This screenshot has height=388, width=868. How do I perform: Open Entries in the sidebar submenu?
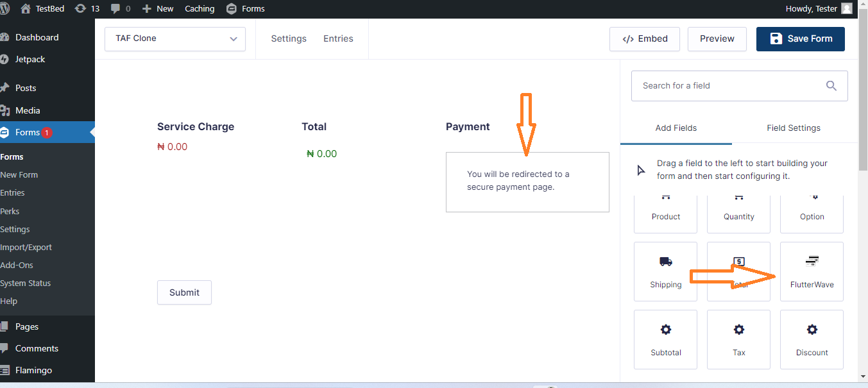point(13,192)
